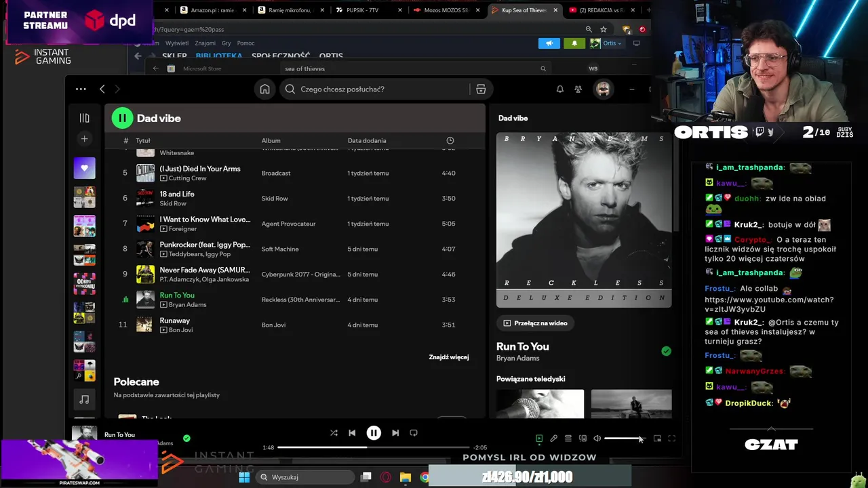Open Connect to a device icon
The image size is (868, 488).
(x=583, y=439)
